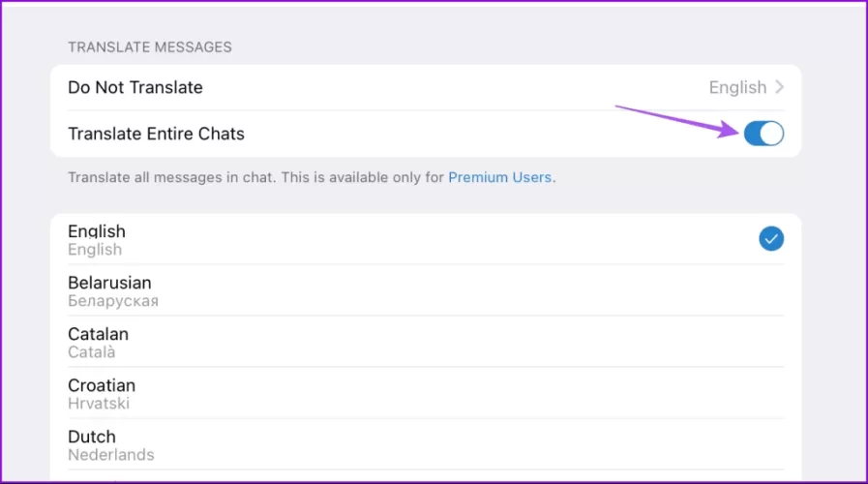
Task: Click the Беларуская native name subtitle
Action: coord(113,301)
